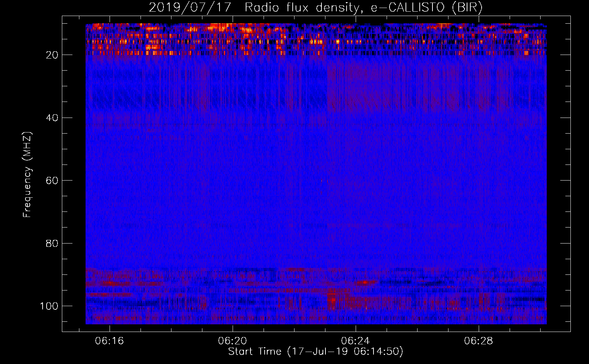Screen dimensions: 589x364
Task: Click the plot title '2019/07/17 Radio flux density'
Action: 316,7
